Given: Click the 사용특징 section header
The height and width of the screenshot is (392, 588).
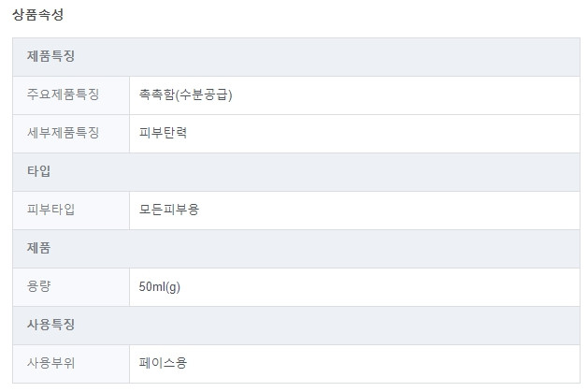Looking at the screenshot, I should [x=296, y=326].
